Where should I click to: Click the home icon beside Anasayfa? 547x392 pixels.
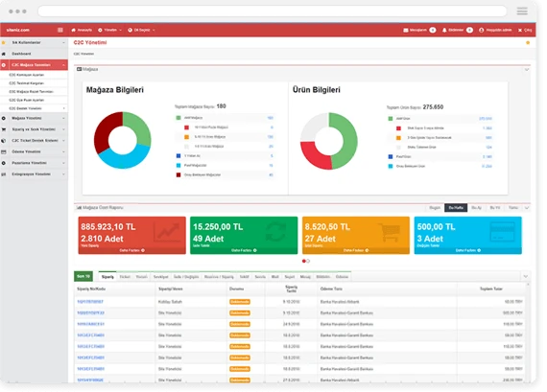click(x=74, y=30)
